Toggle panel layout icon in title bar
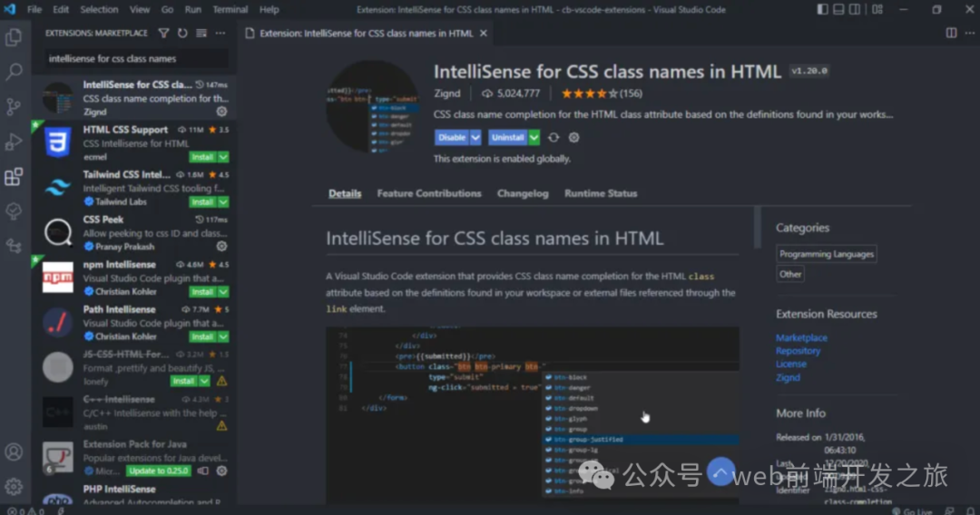Image resolution: width=980 pixels, height=515 pixels. coord(838,9)
